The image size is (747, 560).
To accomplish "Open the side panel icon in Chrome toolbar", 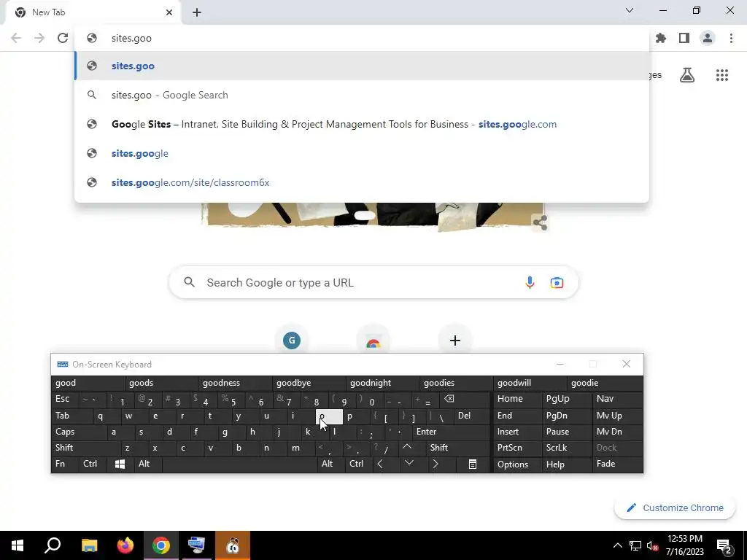I will pos(684,38).
